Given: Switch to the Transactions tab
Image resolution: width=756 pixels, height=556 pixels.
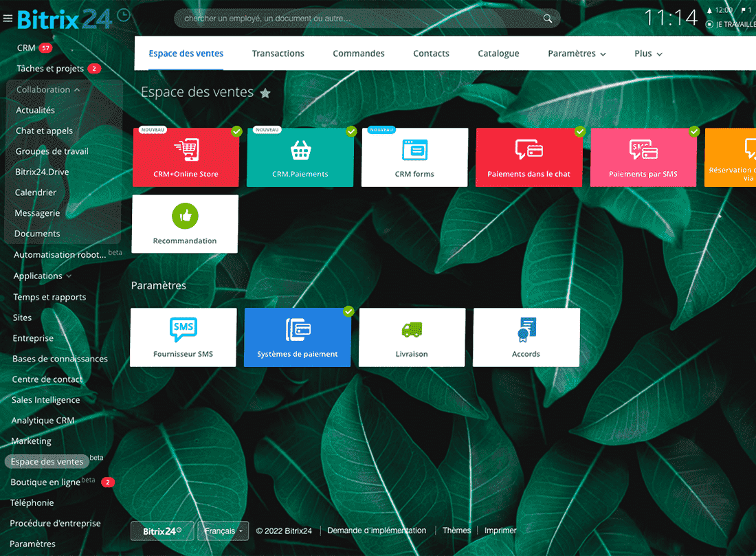Looking at the screenshot, I should click(x=278, y=54).
